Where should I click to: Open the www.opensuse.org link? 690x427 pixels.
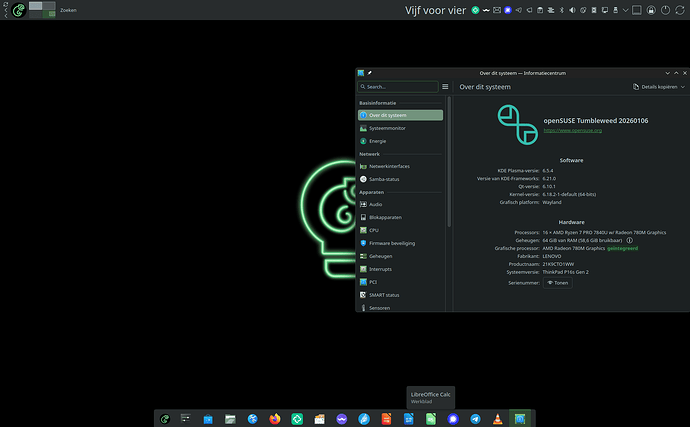click(x=572, y=130)
